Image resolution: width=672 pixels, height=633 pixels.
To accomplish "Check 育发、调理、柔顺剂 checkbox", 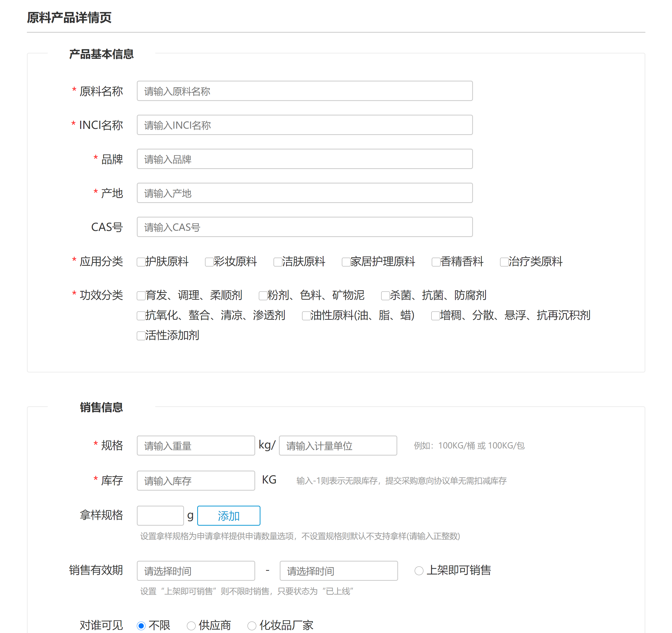I will tap(141, 296).
